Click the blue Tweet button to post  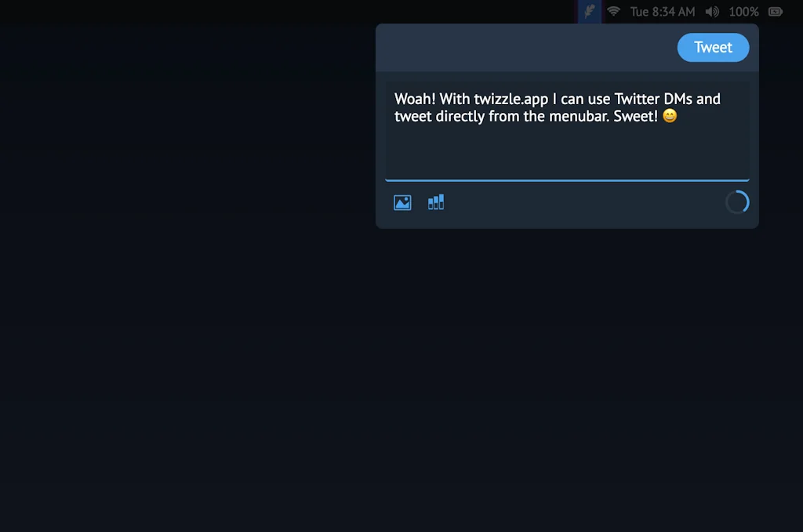click(x=713, y=47)
